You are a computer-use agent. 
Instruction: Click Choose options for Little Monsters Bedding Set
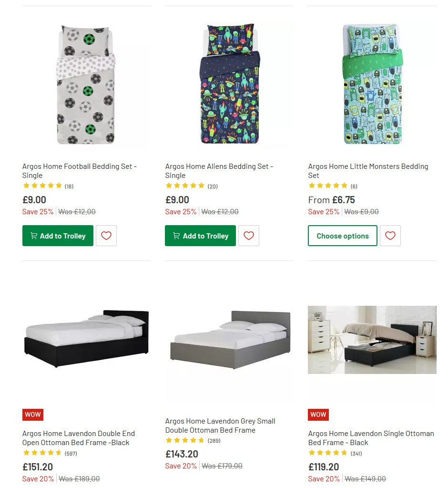(x=342, y=235)
